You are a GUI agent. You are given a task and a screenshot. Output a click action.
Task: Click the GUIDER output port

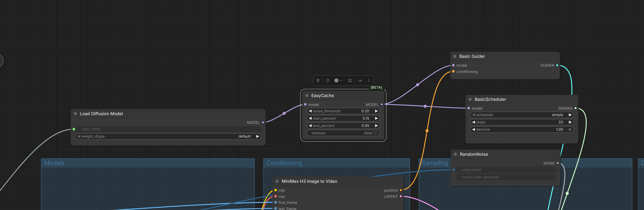coord(557,65)
